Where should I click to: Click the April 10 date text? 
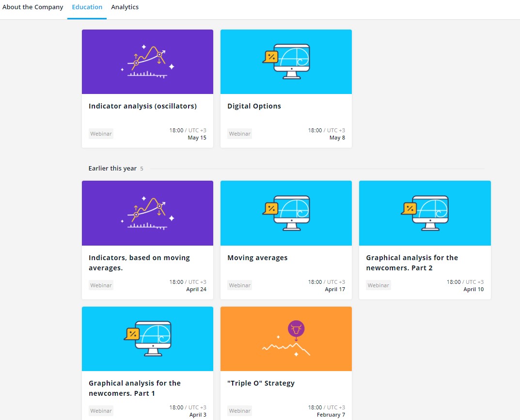(473, 289)
